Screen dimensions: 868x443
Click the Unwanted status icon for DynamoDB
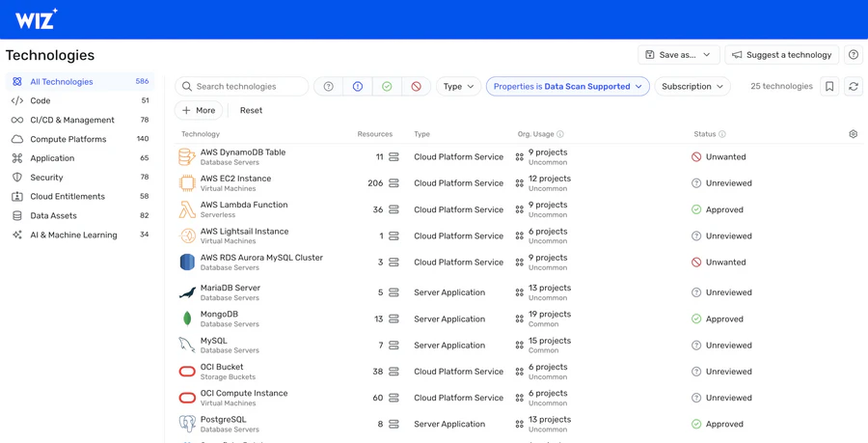[x=696, y=156]
